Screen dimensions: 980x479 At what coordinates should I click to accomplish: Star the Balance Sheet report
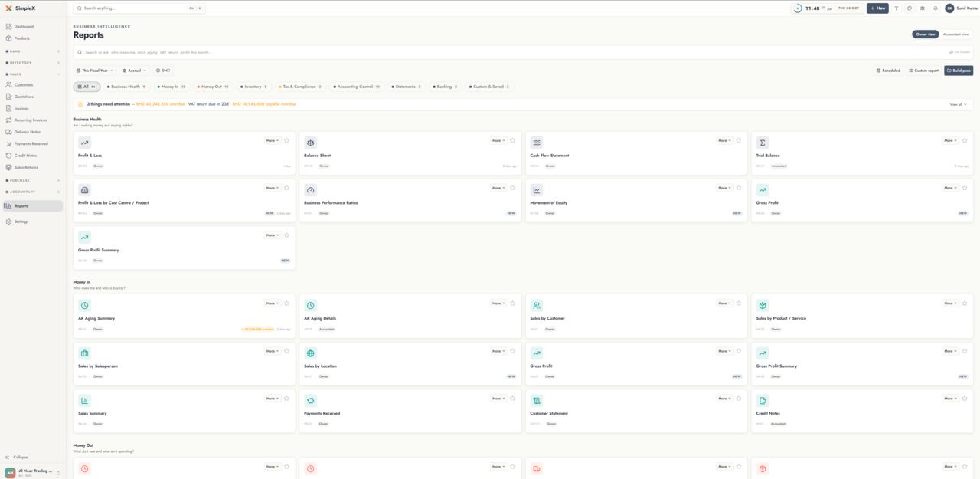pyautogui.click(x=513, y=140)
